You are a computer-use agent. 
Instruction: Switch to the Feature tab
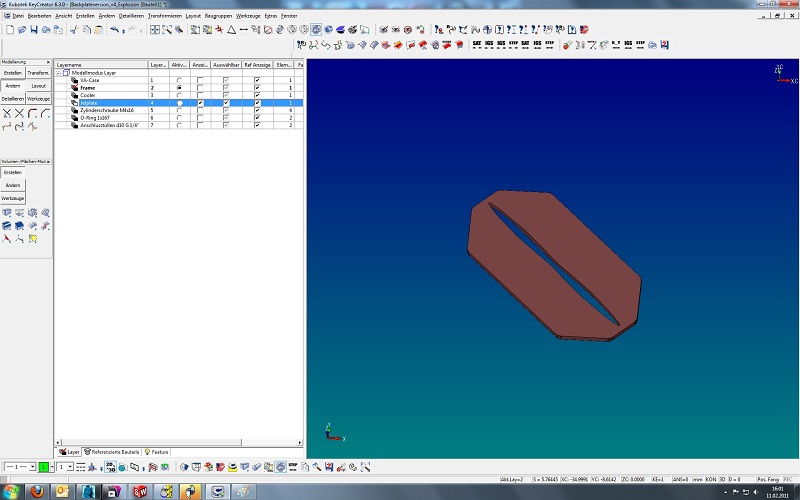click(157, 452)
